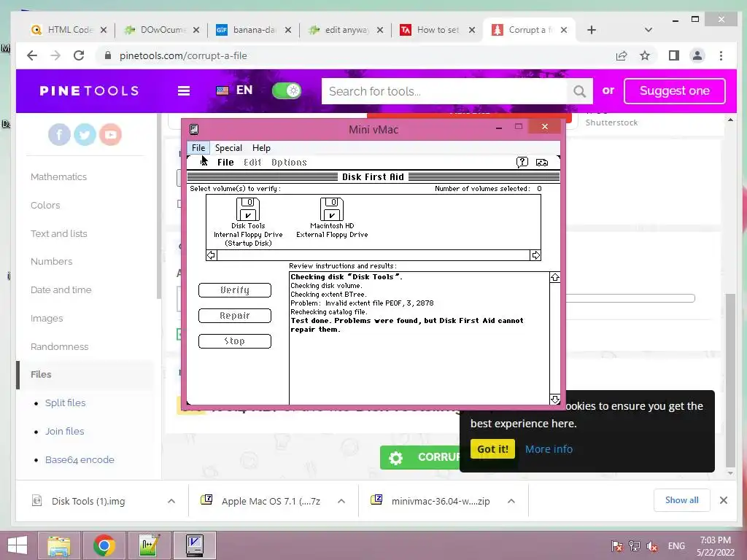Switch to Mini vMac taskbar icon
Screen dimensions: 747x560
click(194, 545)
